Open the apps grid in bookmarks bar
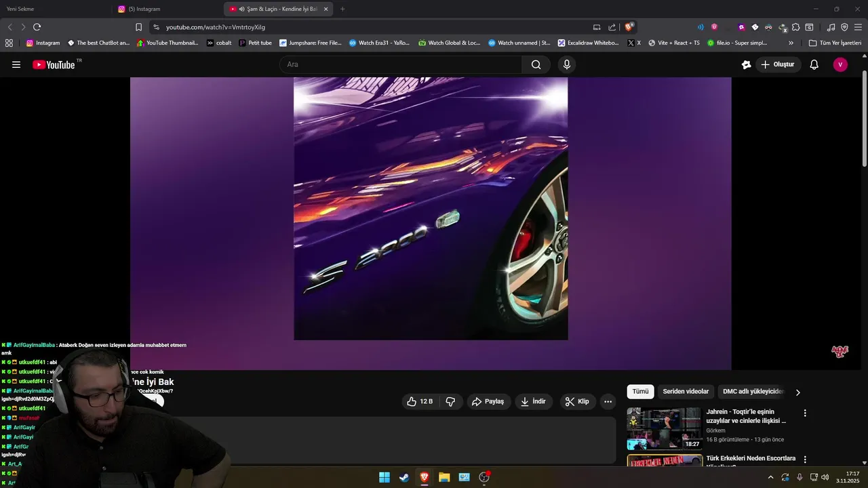Image resolution: width=868 pixels, height=488 pixels. [x=9, y=43]
